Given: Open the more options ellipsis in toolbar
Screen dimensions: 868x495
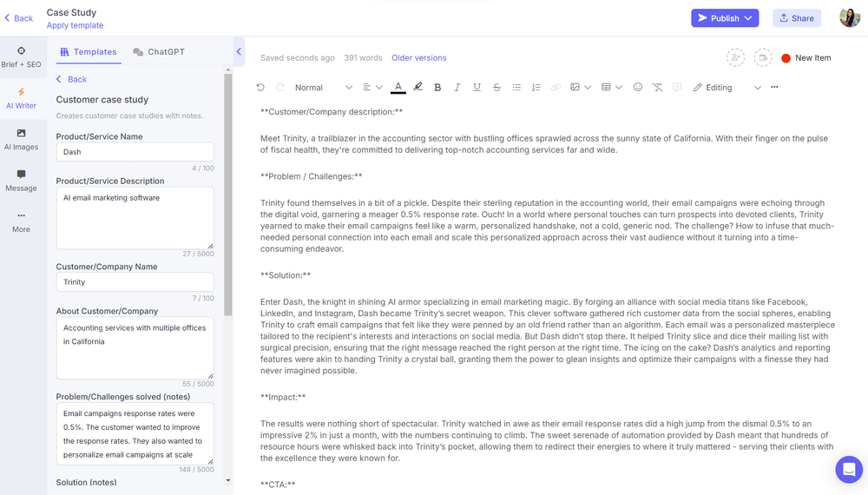Looking at the screenshot, I should pos(774,87).
